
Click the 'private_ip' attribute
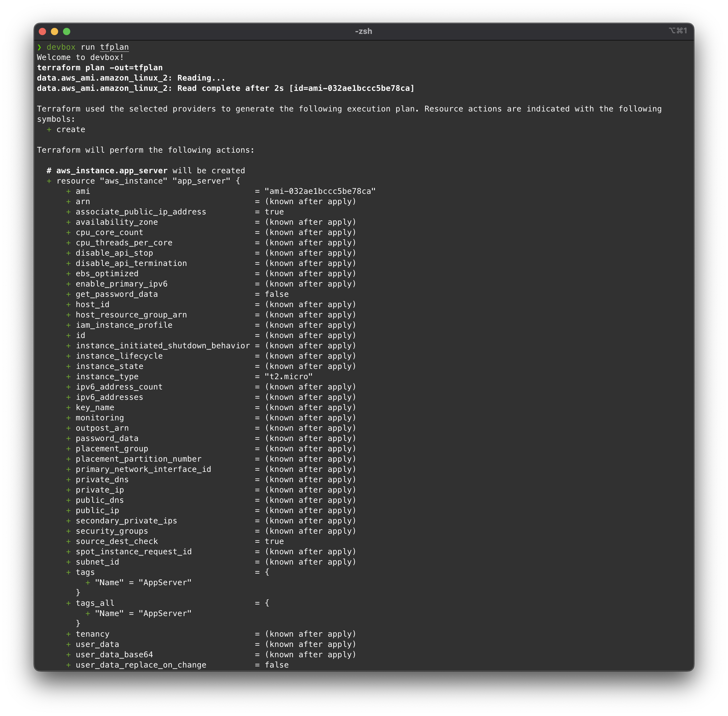click(x=100, y=490)
